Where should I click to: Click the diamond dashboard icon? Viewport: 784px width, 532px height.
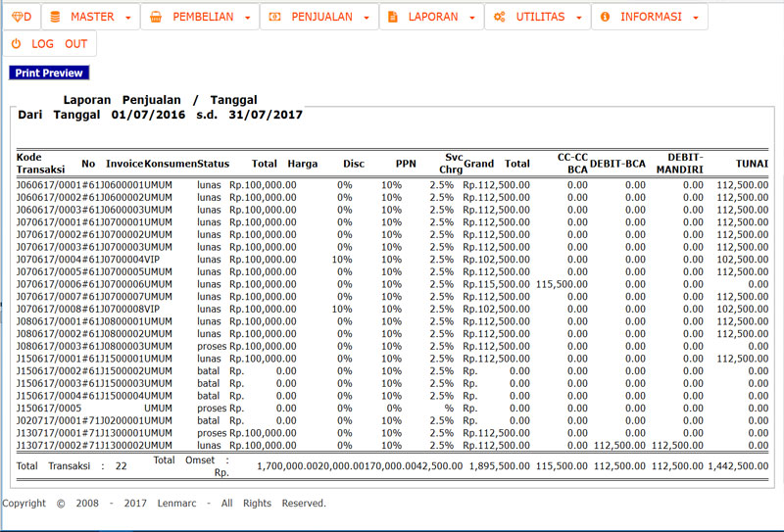coord(17,17)
